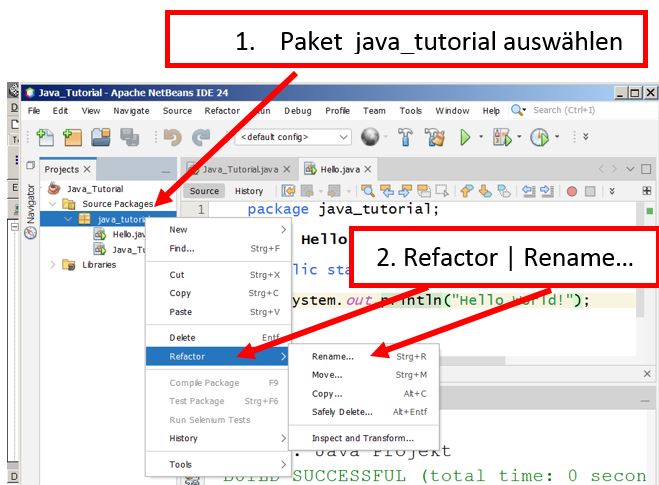Close the output panel with X

647,374
